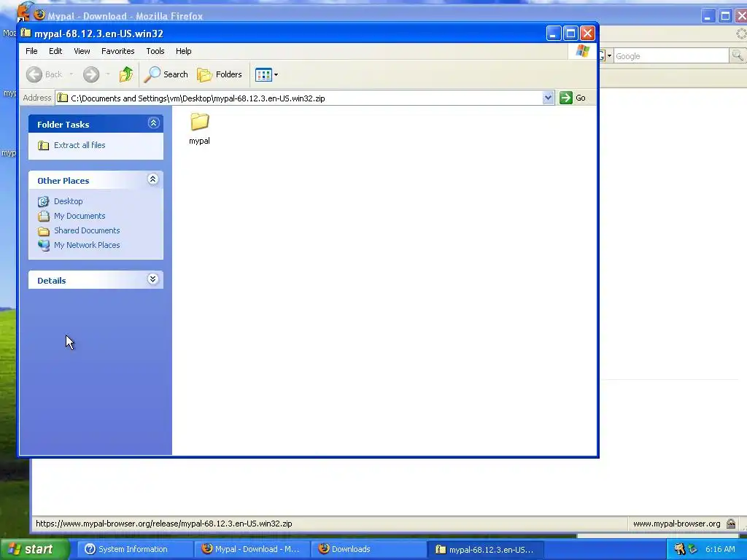The height and width of the screenshot is (560, 747).
Task: Click the Firefox icon in Firefox title bar
Action: [x=39, y=15]
